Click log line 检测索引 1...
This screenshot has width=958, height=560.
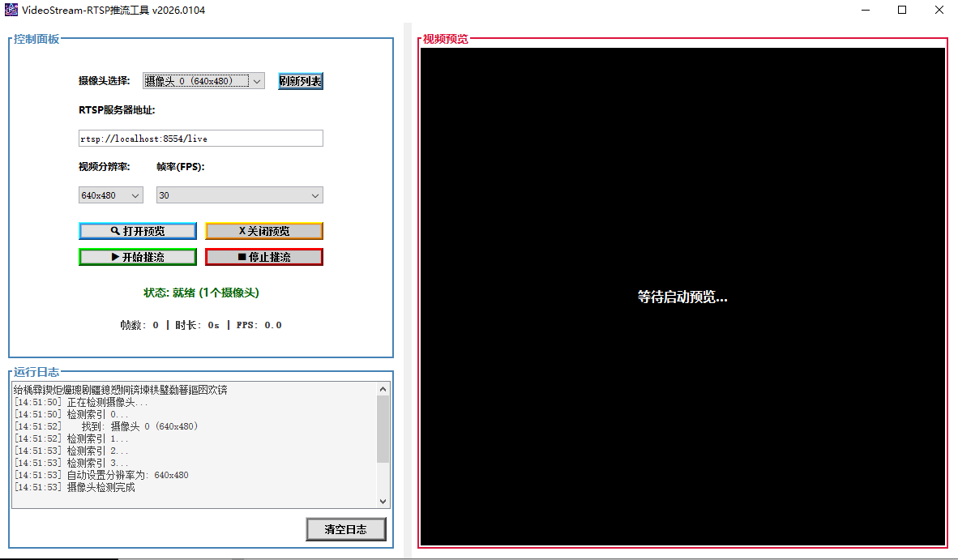pos(71,438)
